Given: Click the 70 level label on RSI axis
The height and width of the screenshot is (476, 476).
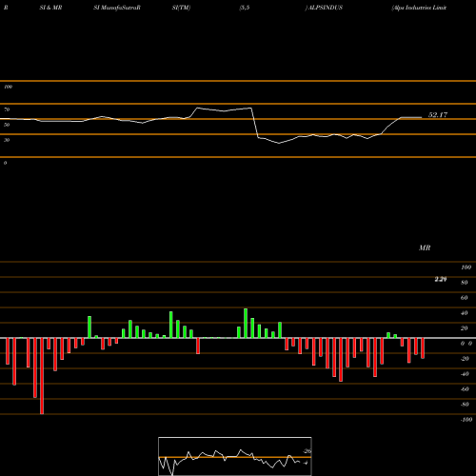Looking at the screenshot, I should click(x=7, y=109).
